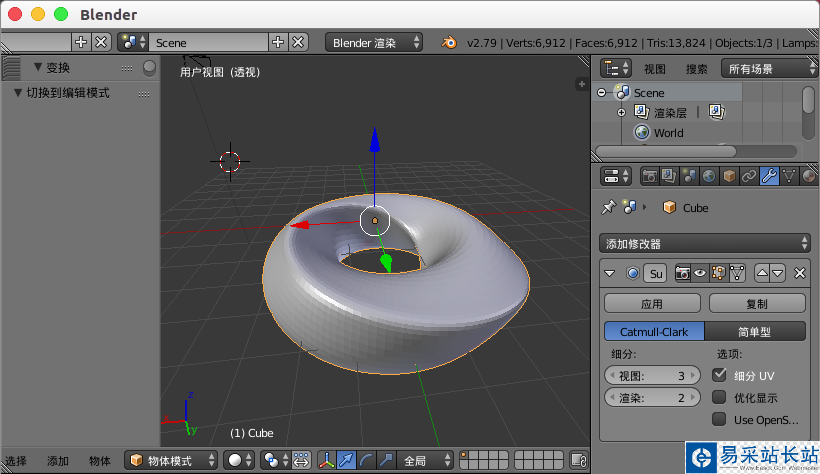Open the 选择 menu in viewport header
This screenshot has width=820, height=474.
click(x=16, y=461)
